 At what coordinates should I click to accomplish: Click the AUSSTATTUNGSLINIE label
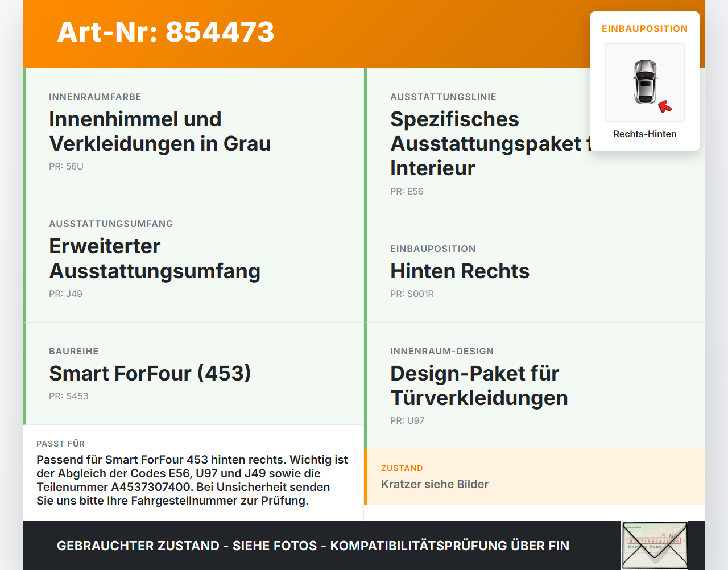[443, 97]
